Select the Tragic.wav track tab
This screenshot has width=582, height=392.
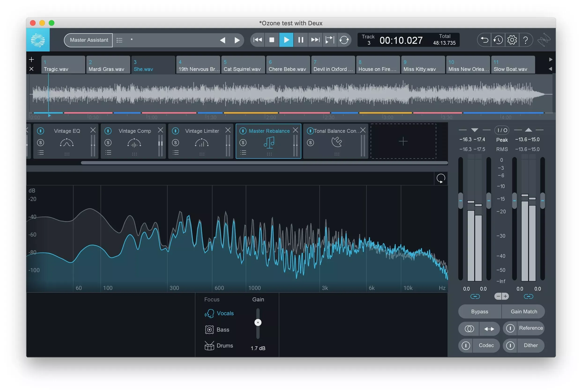pos(63,65)
